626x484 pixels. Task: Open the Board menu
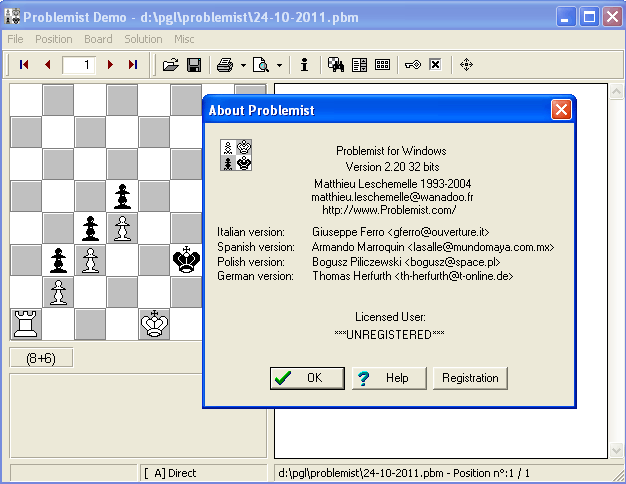pos(98,39)
